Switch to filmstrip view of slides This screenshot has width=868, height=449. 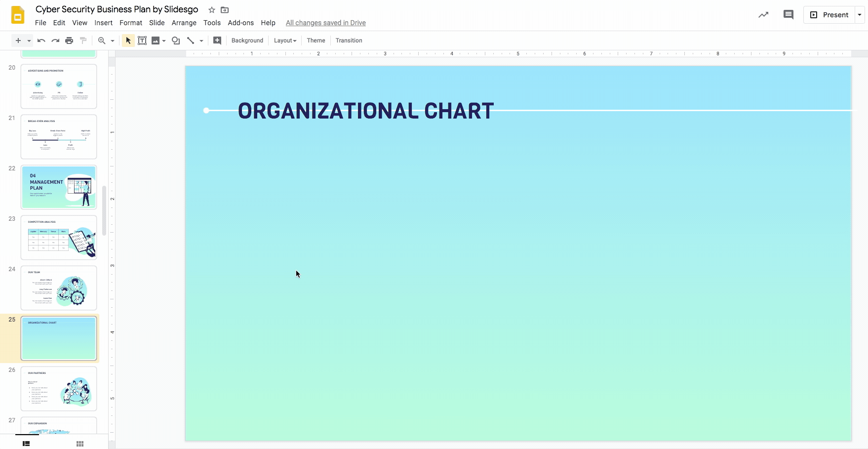26,443
